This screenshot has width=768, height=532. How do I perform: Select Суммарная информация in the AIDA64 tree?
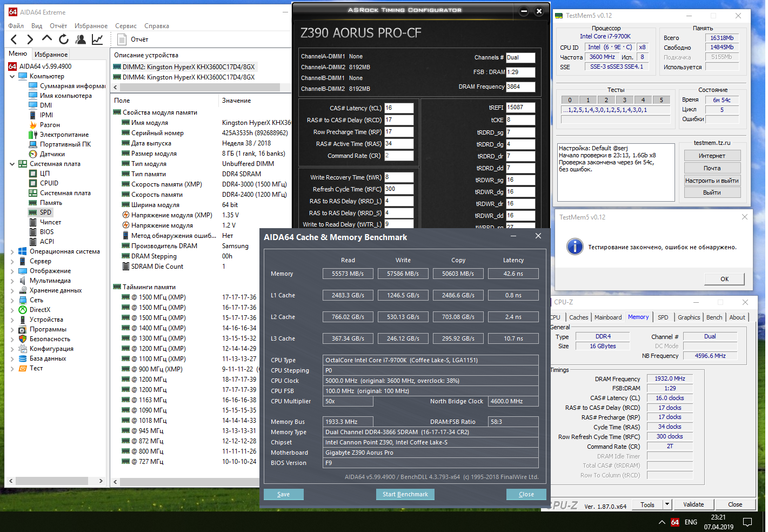coord(72,86)
